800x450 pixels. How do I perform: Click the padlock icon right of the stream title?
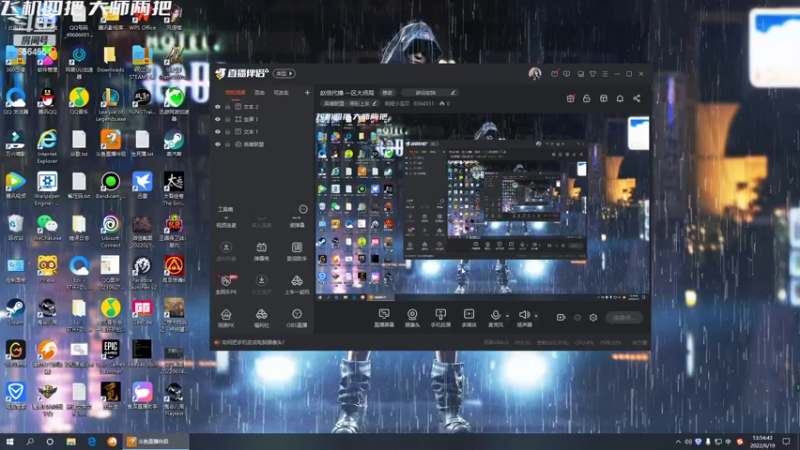(587, 98)
